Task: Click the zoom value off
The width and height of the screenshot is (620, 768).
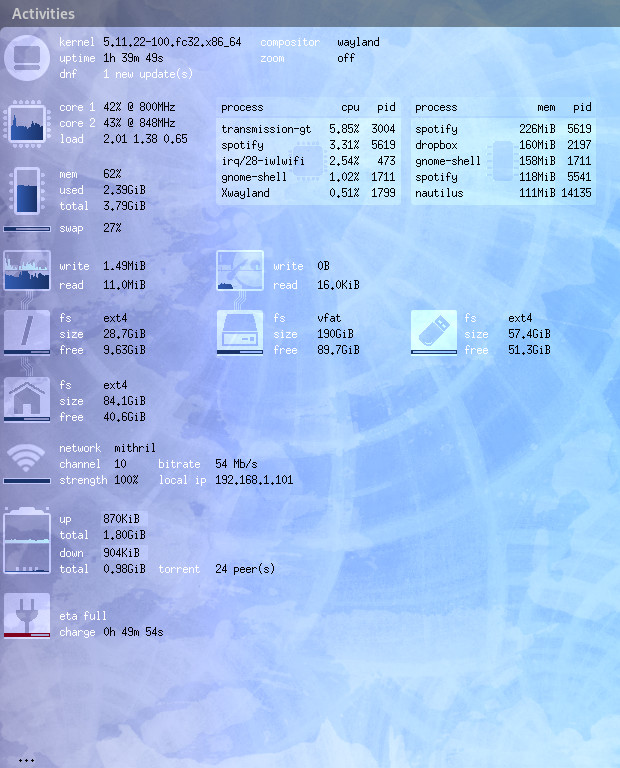Action: tap(346, 58)
